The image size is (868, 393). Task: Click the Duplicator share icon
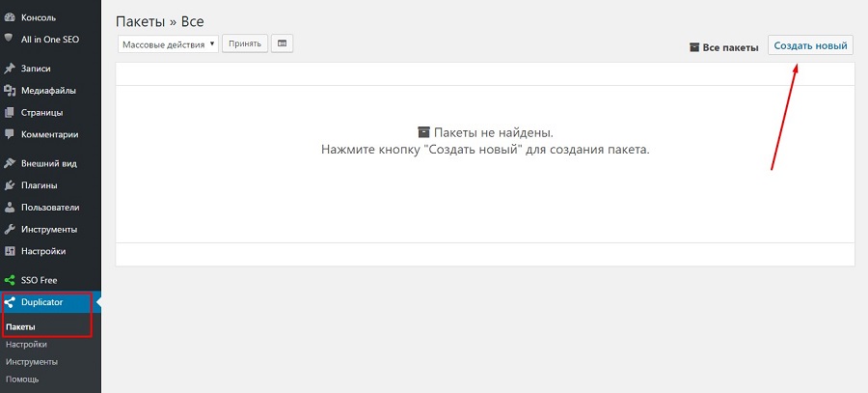(9, 302)
